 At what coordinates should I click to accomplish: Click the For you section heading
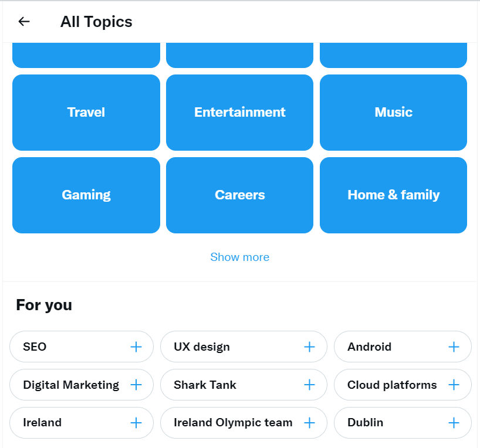point(44,305)
